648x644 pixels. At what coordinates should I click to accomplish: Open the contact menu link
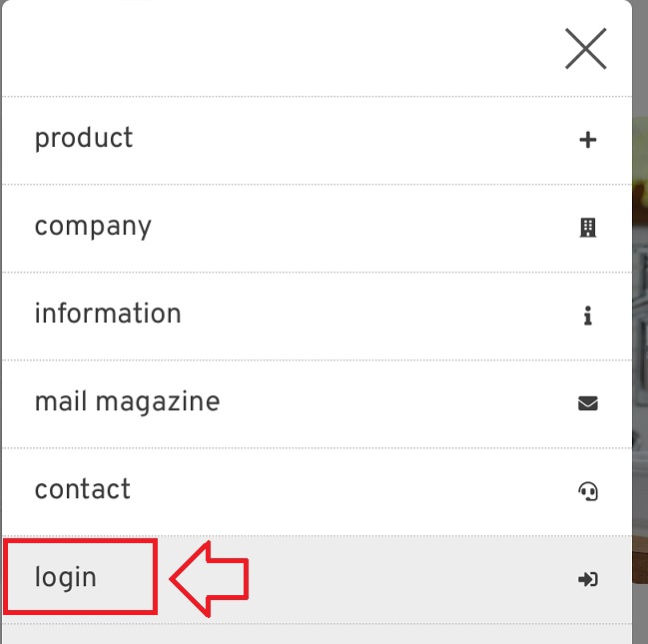[83, 489]
